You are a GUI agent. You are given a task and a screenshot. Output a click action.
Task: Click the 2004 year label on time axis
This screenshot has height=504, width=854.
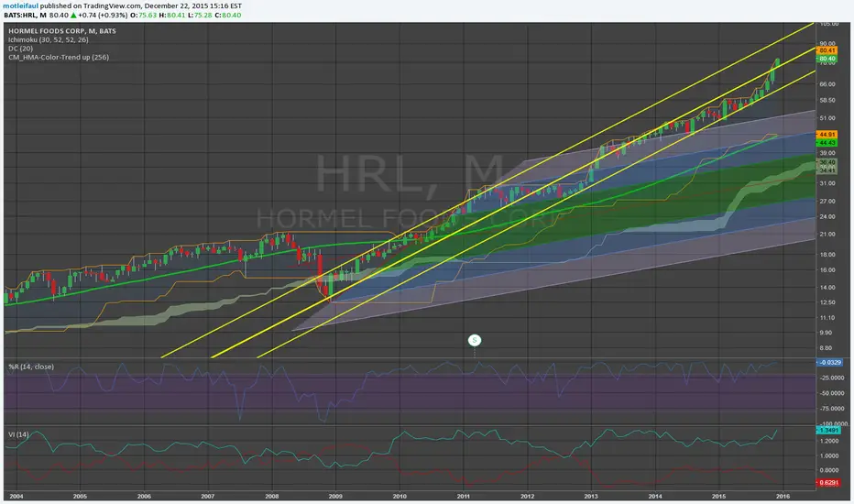coord(16,497)
